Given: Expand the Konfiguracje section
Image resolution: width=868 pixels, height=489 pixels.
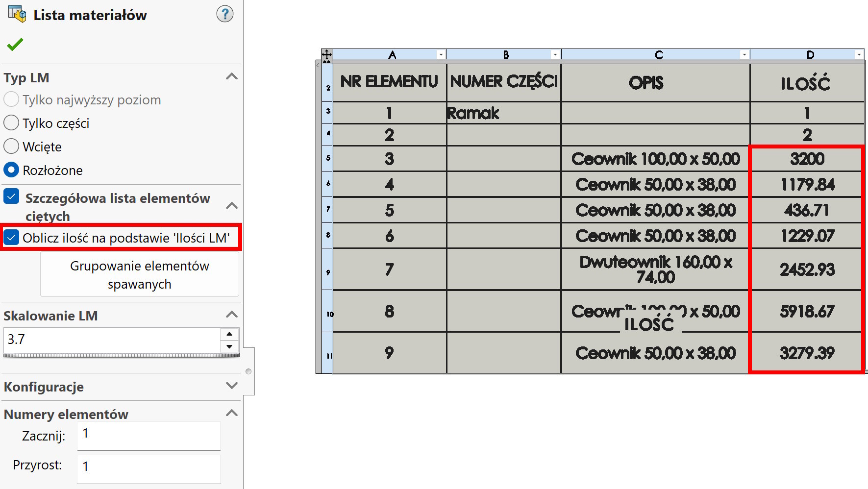Looking at the screenshot, I should point(231,386).
